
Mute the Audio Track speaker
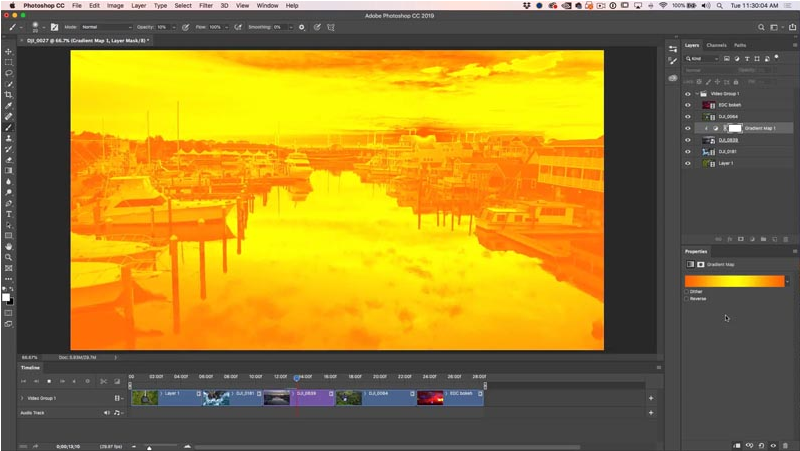(x=107, y=413)
